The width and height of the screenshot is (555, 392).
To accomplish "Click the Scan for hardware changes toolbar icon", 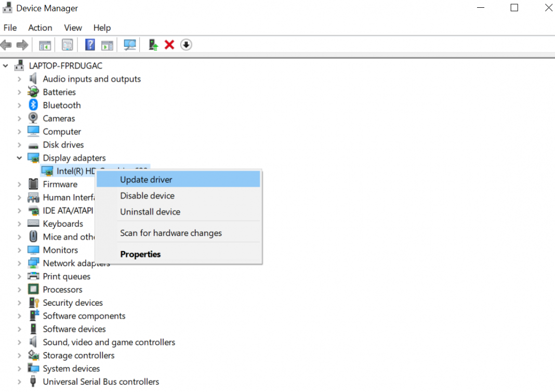I will pyautogui.click(x=129, y=45).
